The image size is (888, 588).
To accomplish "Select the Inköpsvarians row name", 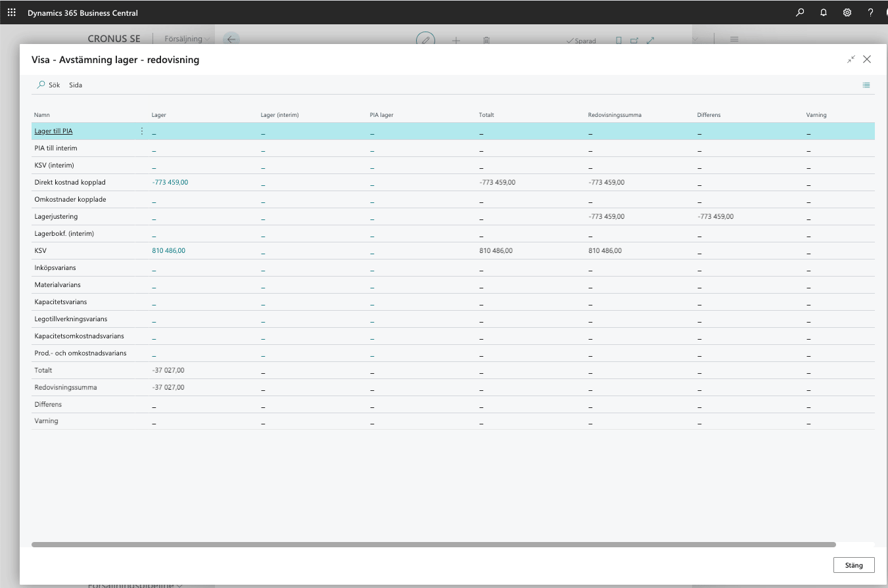I will click(55, 267).
